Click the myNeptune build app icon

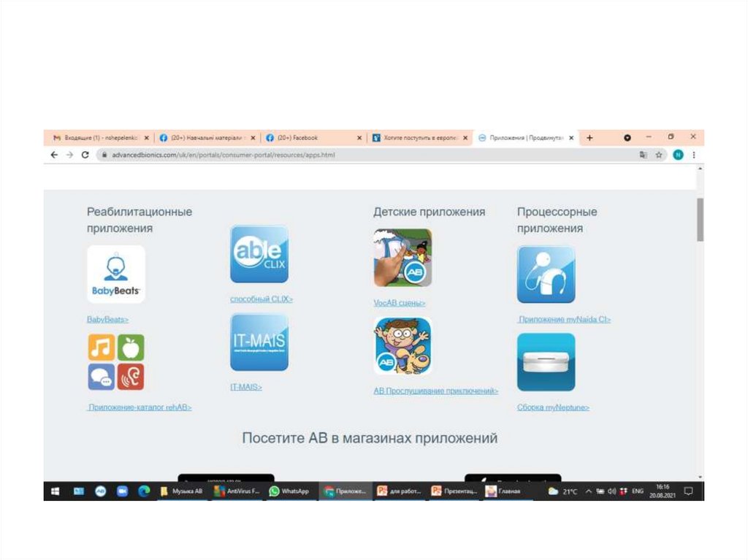546,362
